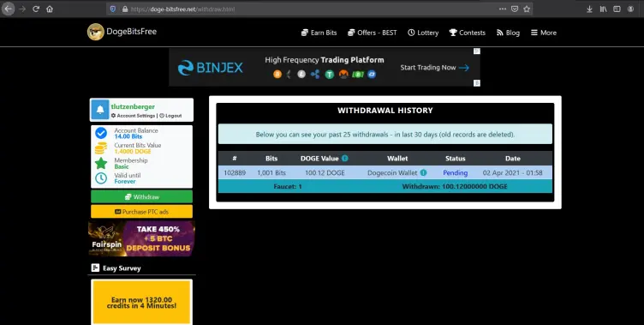Click the green Membership star icon
The width and height of the screenshot is (644, 325).
click(101, 163)
